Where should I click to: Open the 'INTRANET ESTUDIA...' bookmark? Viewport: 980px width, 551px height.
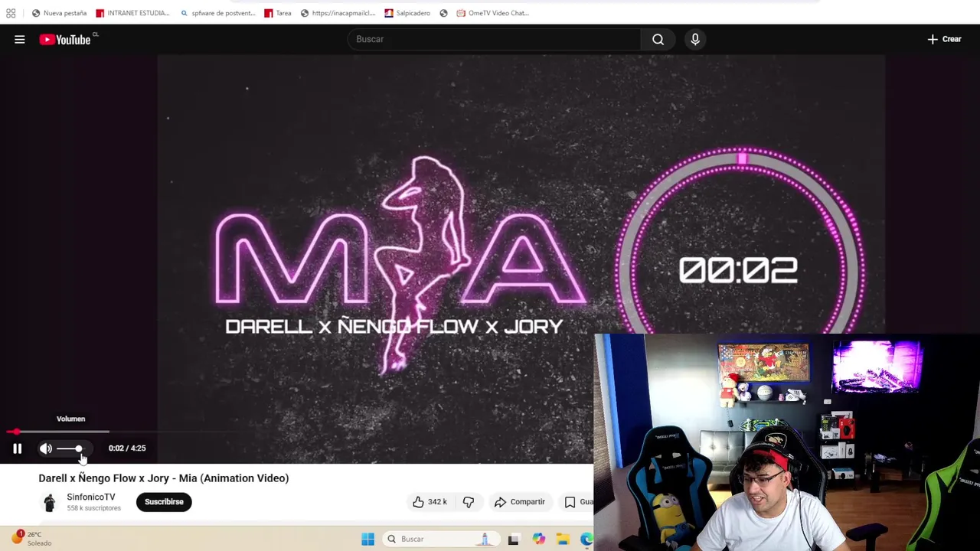[x=132, y=13]
